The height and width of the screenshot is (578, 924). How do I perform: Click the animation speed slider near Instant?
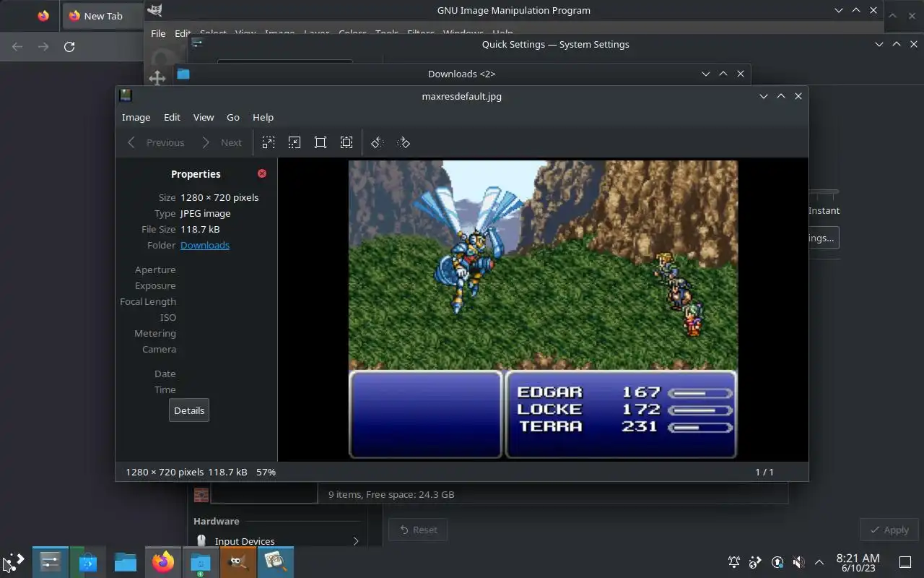point(824,192)
